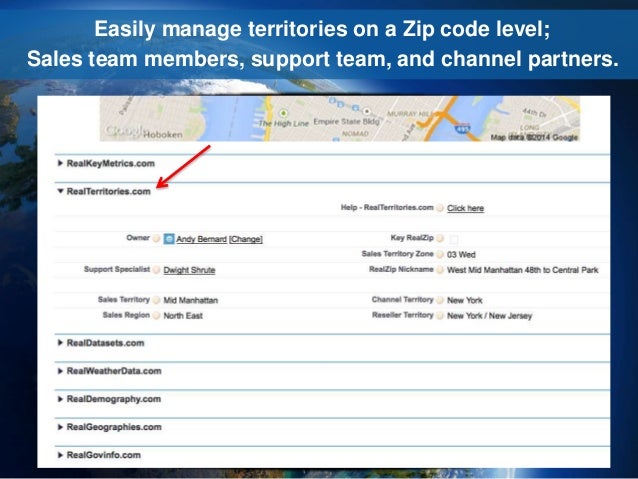Viewport: 638px width, 479px height.
Task: Click the help bubble next to Key RealZip
Action: click(440, 238)
